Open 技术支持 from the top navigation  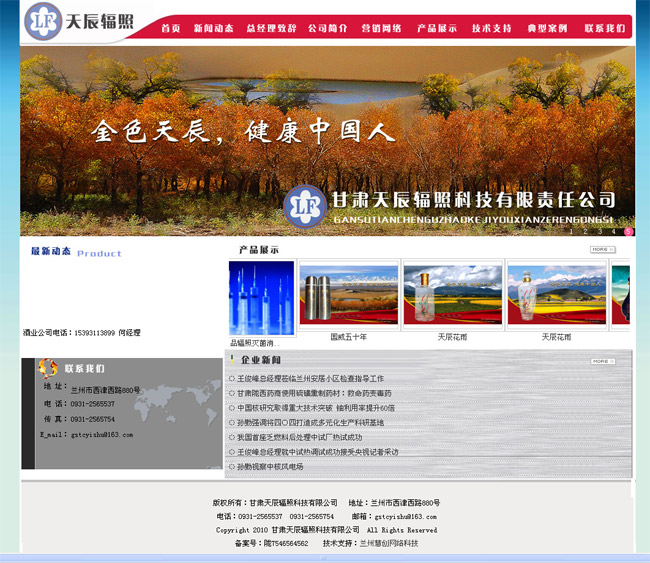point(492,28)
